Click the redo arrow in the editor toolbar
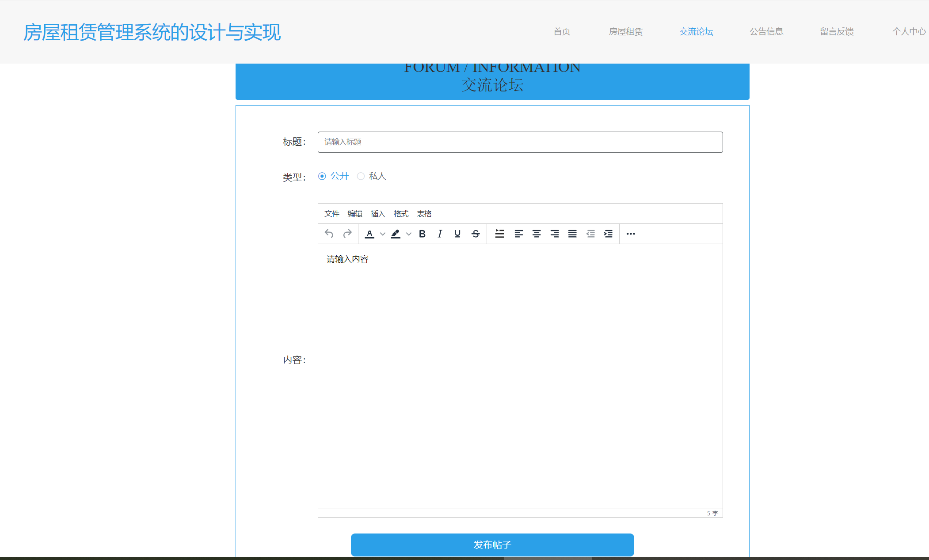 347,234
